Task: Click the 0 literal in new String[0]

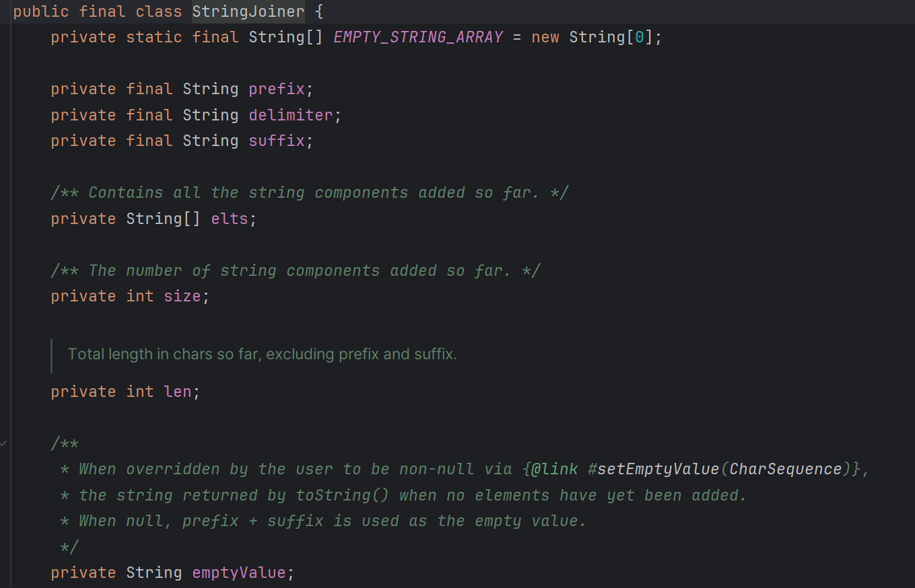Action: 639,36
